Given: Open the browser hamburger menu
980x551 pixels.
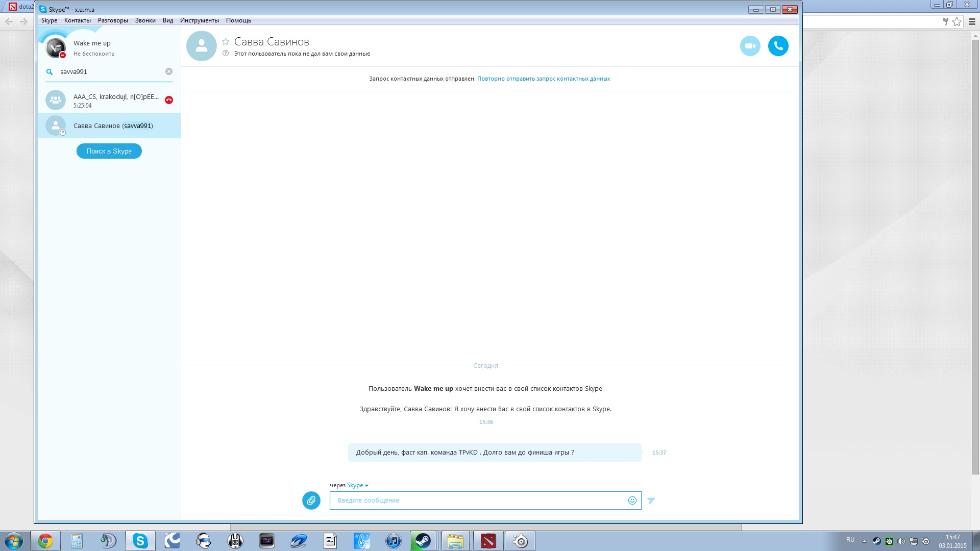Looking at the screenshot, I should point(972,21).
